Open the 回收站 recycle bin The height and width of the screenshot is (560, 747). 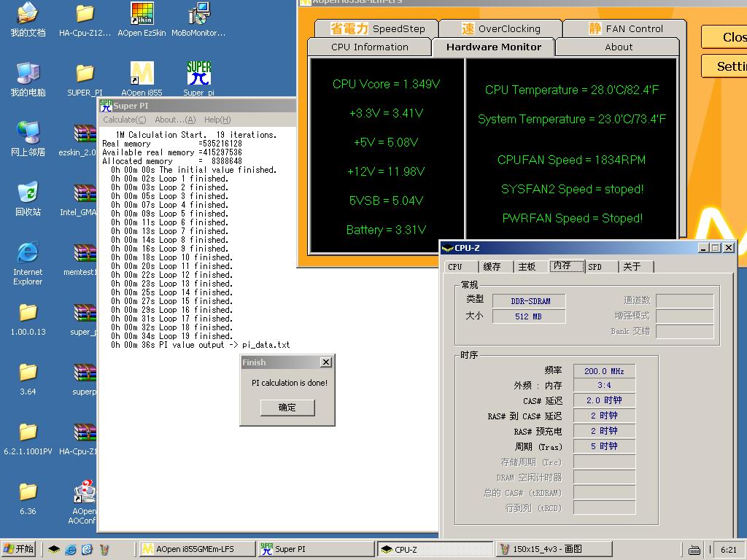(x=28, y=199)
